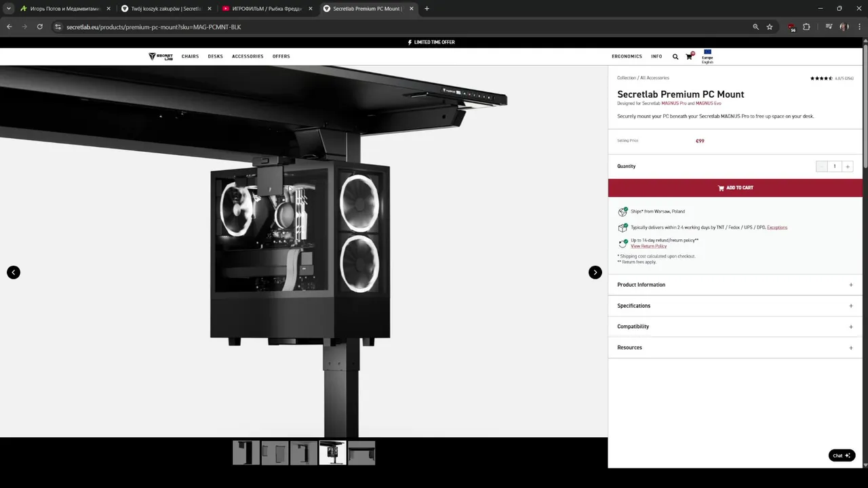Decrease quantity with the minus button

[821, 166]
